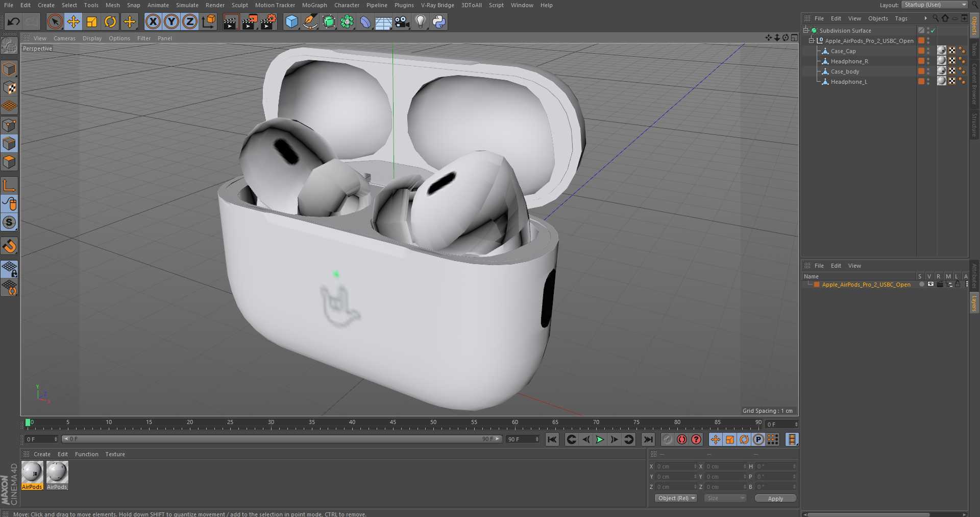Activate the Move tool
This screenshot has height=517, width=980.
point(73,21)
